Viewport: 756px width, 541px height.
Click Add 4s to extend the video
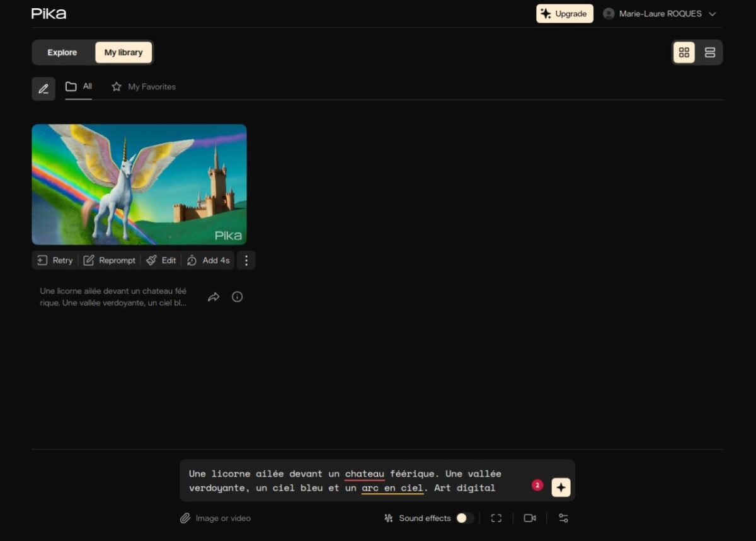click(x=209, y=261)
